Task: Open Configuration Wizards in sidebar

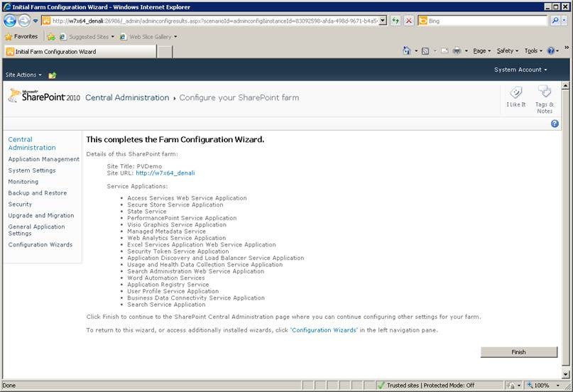Action: [x=40, y=245]
